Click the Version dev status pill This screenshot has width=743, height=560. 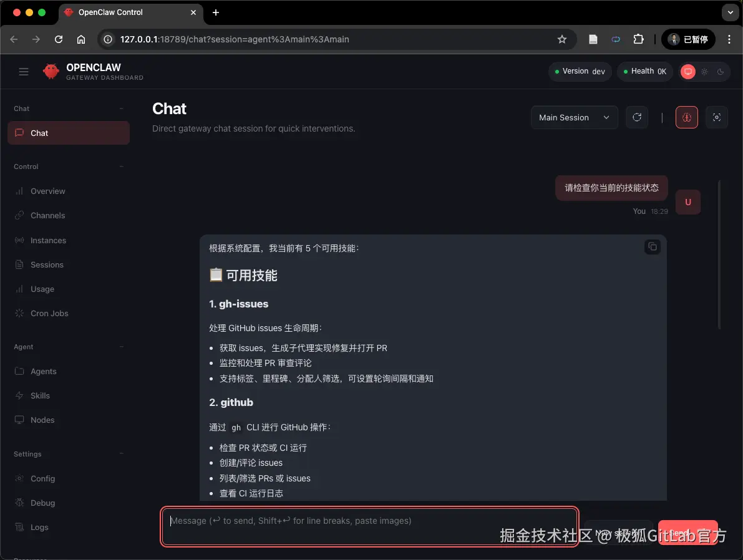coord(580,72)
